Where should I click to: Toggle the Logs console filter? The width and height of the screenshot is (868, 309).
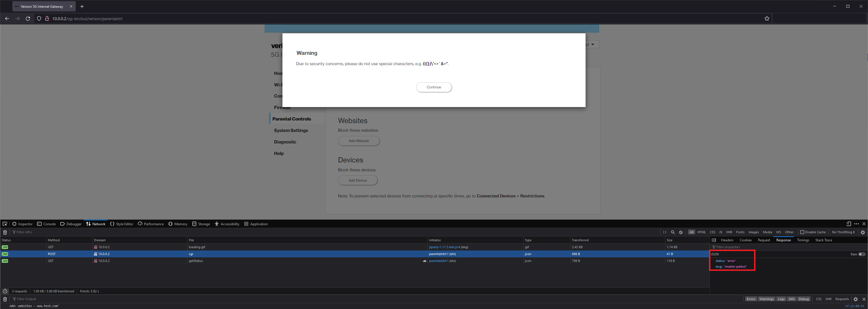781,299
